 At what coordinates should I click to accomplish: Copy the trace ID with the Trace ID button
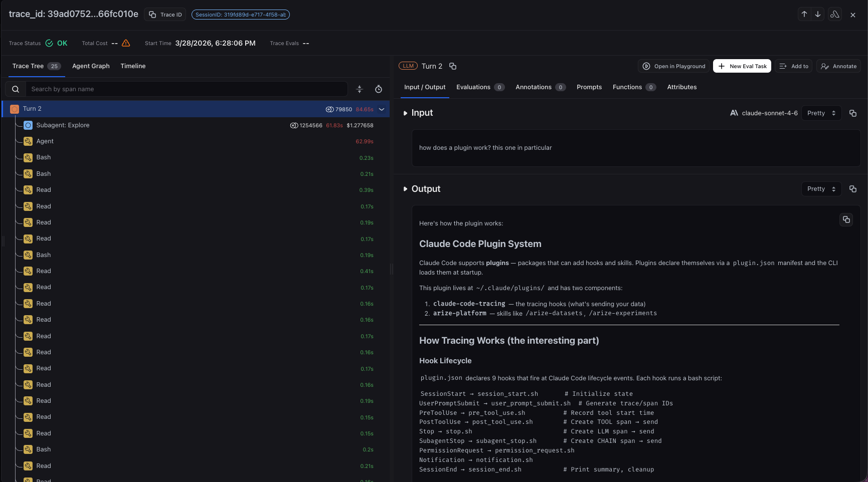point(165,15)
